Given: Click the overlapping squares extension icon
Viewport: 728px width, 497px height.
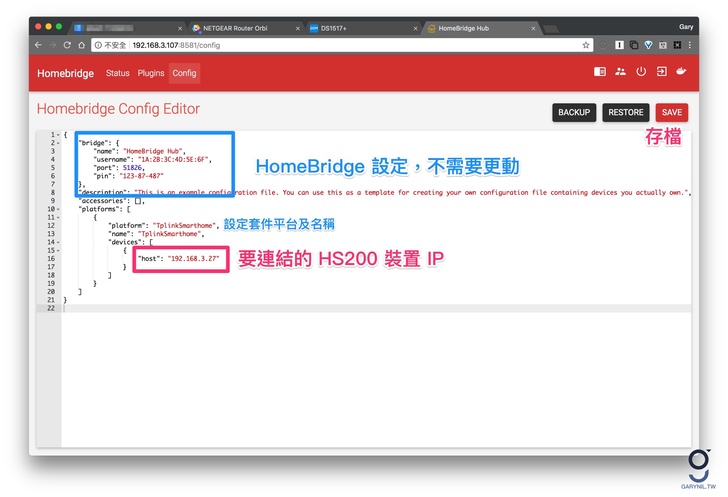Looking at the screenshot, I should click(x=634, y=45).
